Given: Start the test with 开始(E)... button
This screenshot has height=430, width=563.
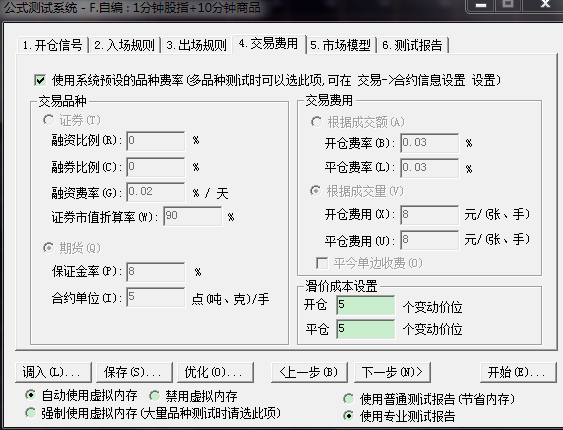Looking at the screenshot, I should pos(518,372).
